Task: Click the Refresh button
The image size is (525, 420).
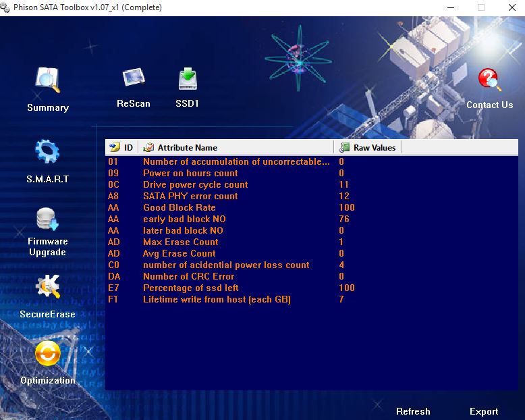Action: tap(413, 411)
